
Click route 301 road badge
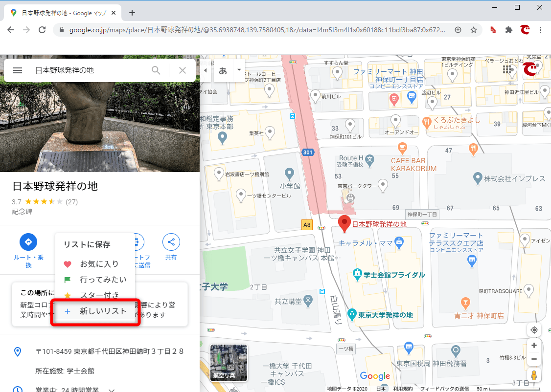coord(307,152)
